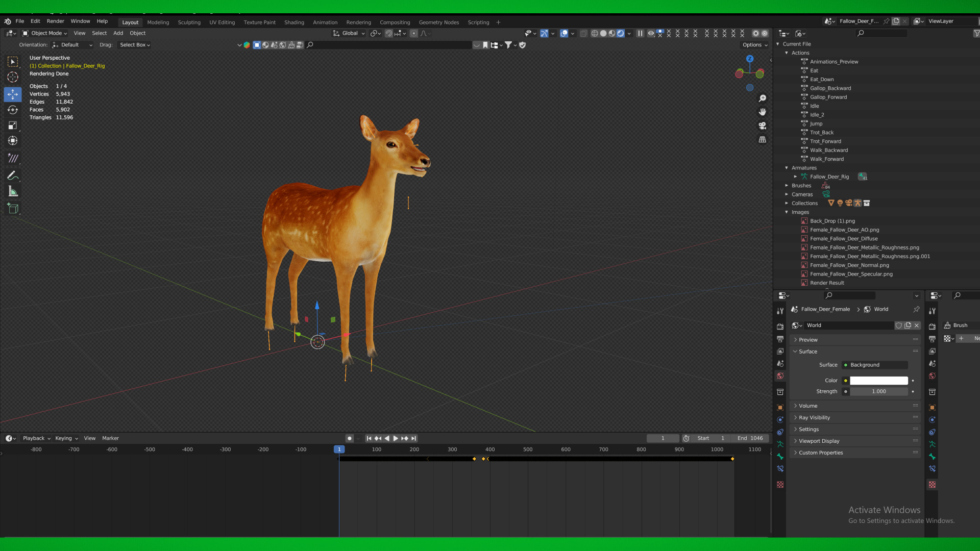Open the viewport Options dropdown
Viewport: 980px width, 551px height.
755,45
